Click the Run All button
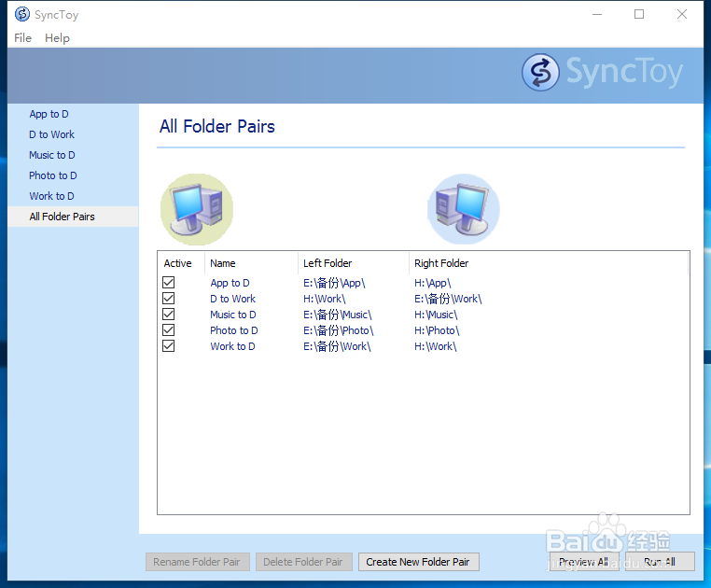711x588 pixels. 660,562
